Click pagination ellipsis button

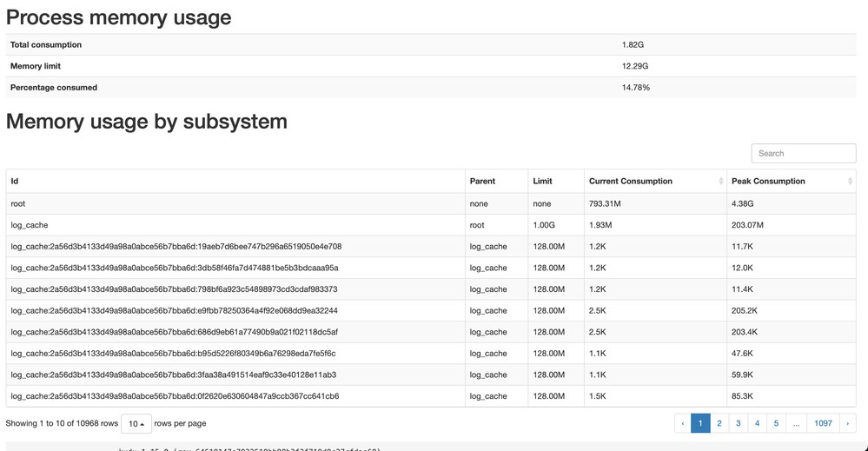(796, 423)
